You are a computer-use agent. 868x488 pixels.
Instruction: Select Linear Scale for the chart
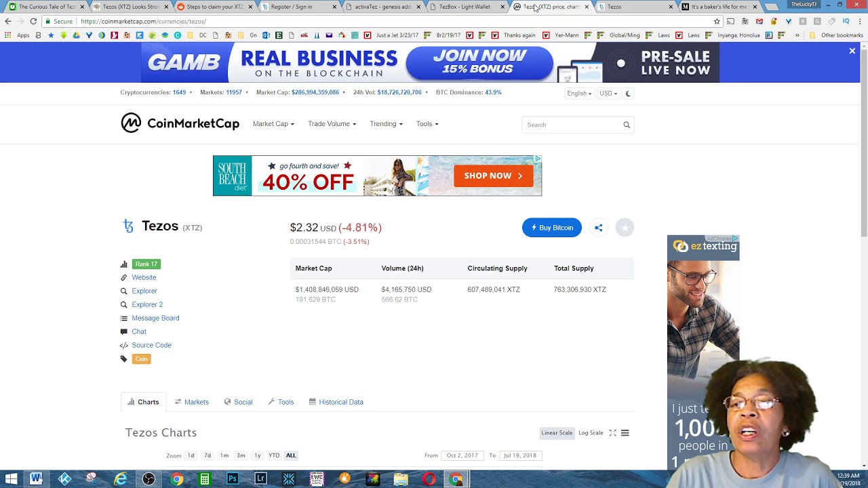pos(557,433)
